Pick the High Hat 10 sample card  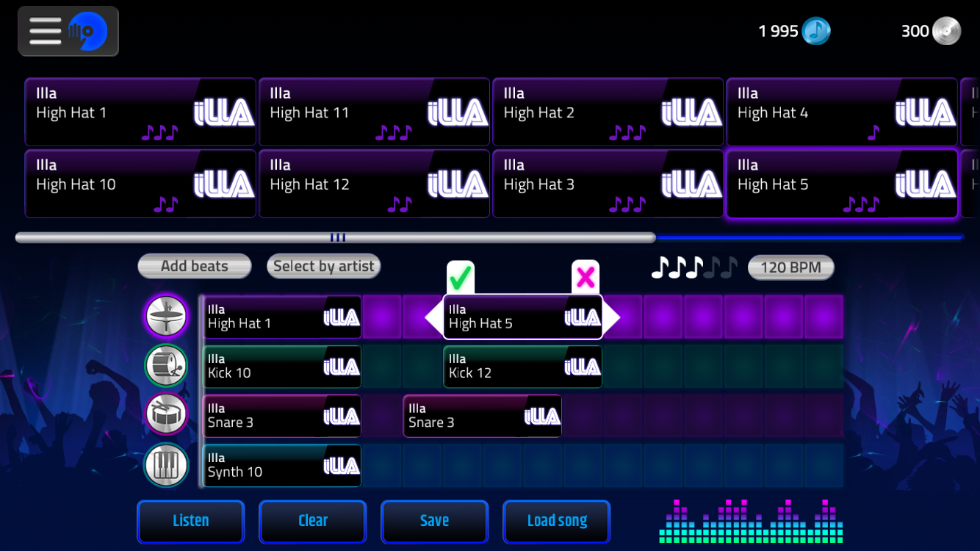pyautogui.click(x=140, y=184)
